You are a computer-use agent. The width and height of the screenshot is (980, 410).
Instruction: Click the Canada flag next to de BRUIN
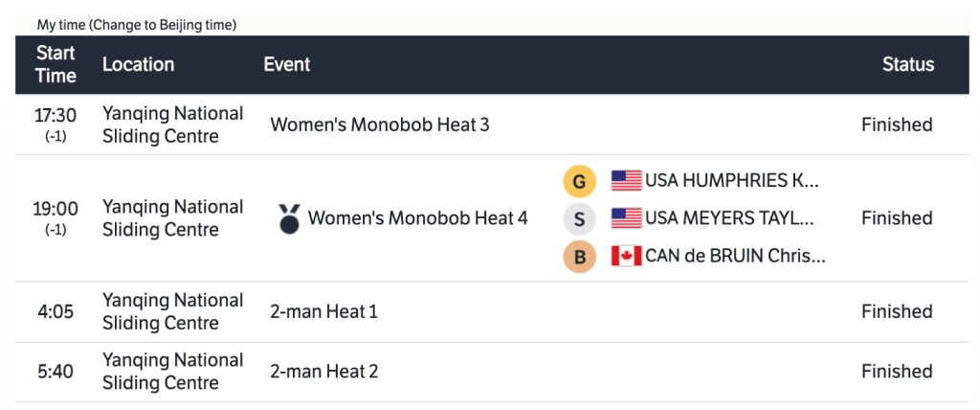[626, 257]
